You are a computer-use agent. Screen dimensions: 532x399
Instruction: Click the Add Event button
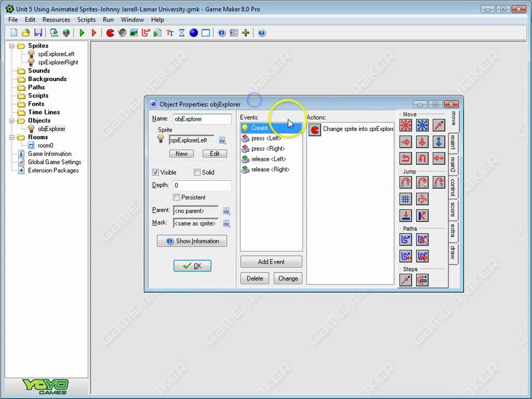[x=271, y=262]
